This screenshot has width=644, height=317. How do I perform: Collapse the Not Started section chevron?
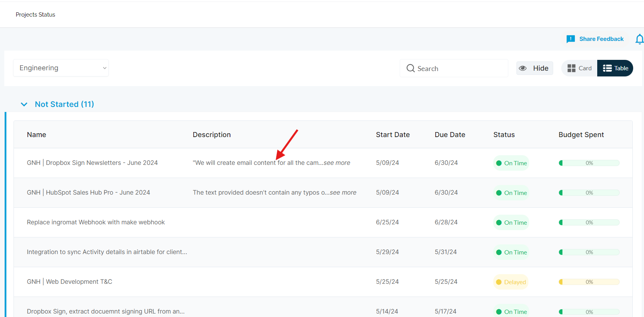tap(24, 104)
